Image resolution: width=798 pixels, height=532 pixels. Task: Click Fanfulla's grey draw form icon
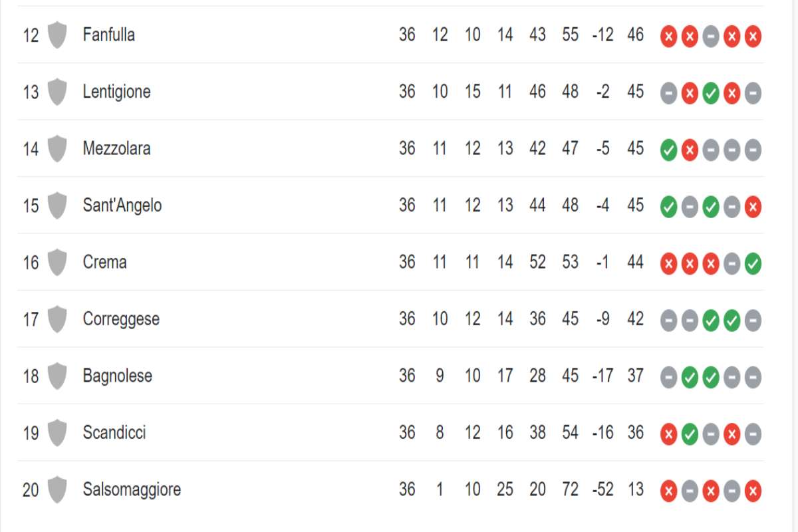pyautogui.click(x=711, y=37)
